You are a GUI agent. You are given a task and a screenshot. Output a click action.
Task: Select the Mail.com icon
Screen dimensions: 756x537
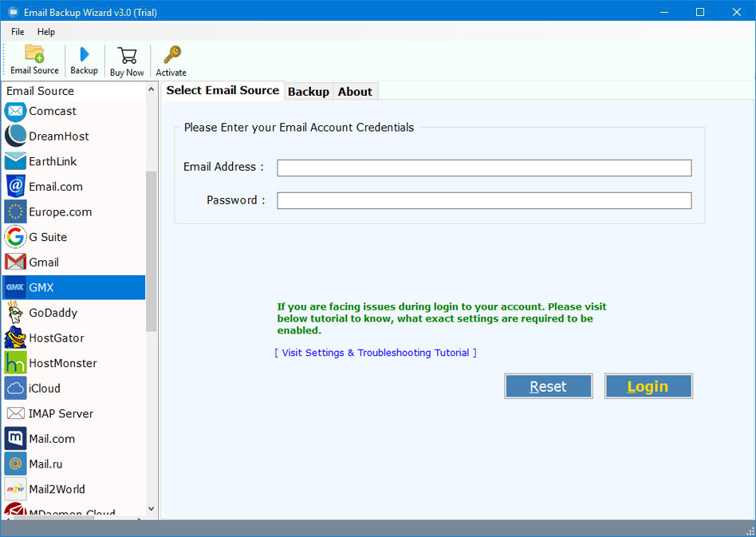15,439
